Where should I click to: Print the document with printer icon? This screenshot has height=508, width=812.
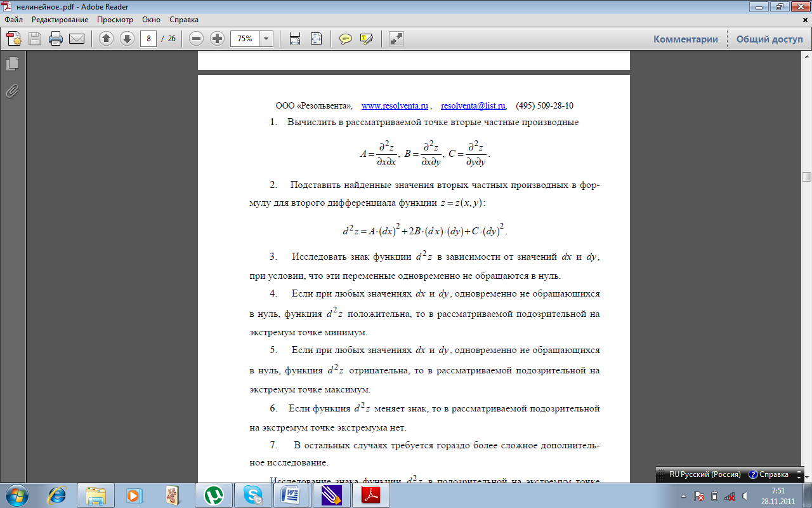(56, 39)
